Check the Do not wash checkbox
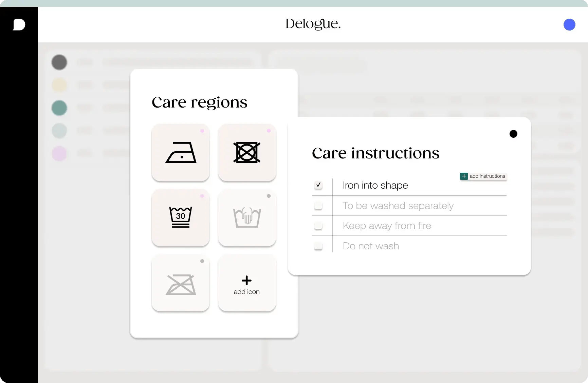Image resolution: width=588 pixels, height=383 pixels. (318, 246)
